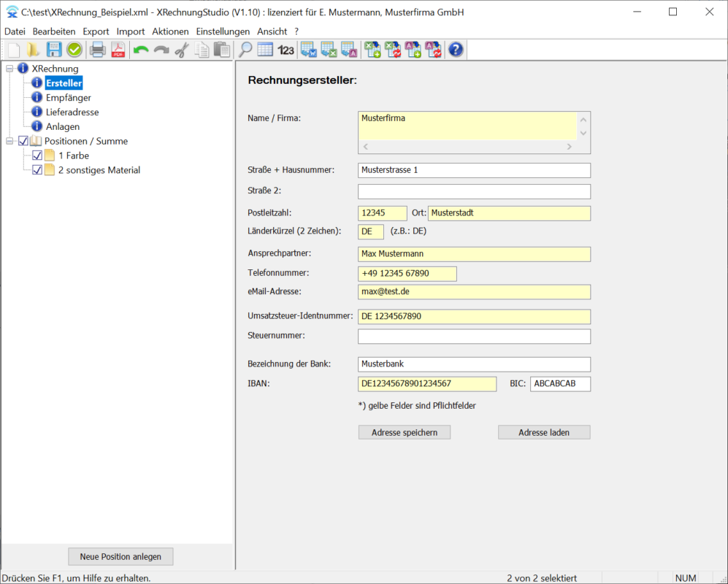Uncheck the 1 Farbe position checkbox

[x=38, y=155]
